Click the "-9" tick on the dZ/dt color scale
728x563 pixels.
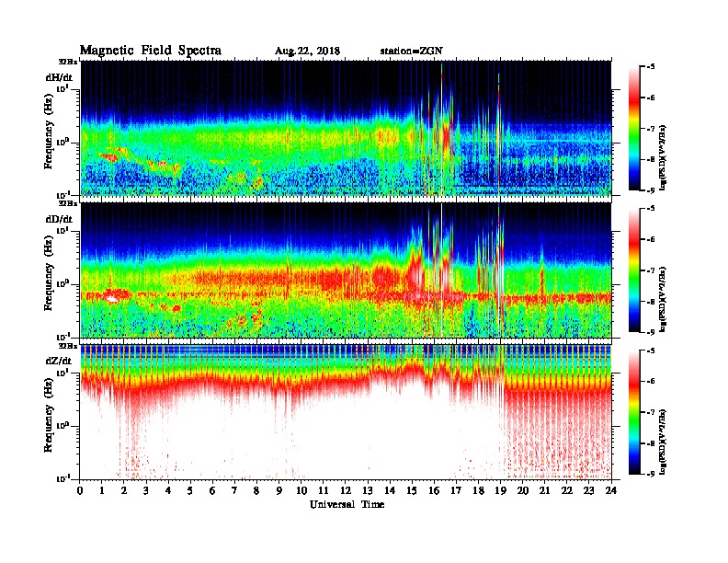point(651,474)
